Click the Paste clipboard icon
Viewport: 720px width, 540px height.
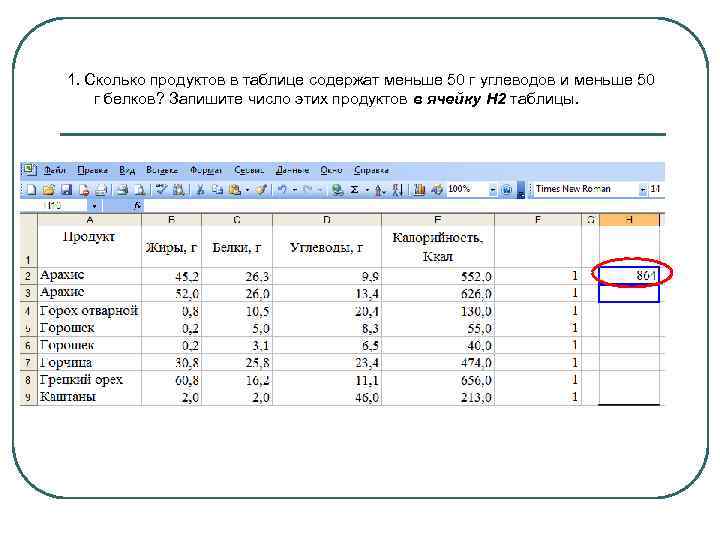(x=235, y=190)
